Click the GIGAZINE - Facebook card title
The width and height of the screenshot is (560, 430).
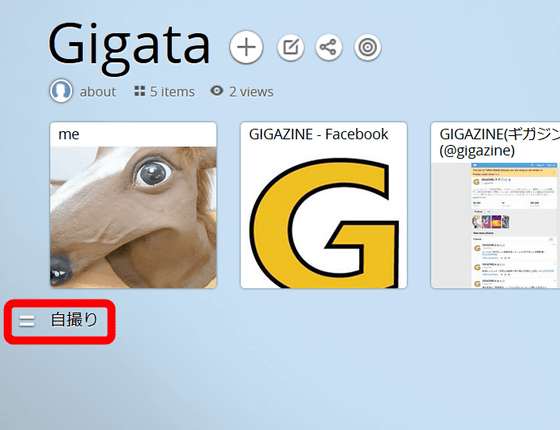(x=319, y=134)
